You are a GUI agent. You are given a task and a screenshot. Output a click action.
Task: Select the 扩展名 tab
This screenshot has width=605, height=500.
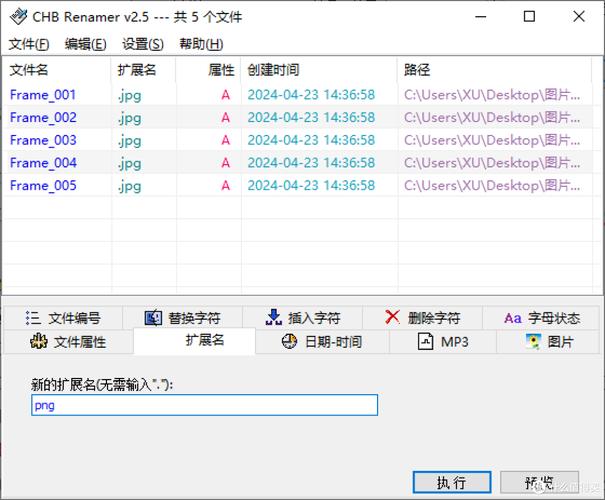click(x=194, y=341)
